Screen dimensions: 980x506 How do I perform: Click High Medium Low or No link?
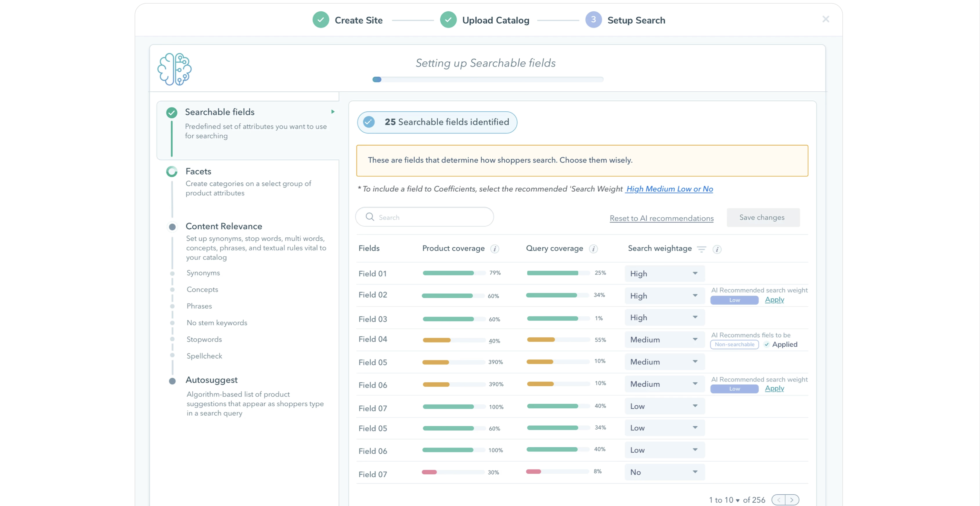tap(669, 189)
